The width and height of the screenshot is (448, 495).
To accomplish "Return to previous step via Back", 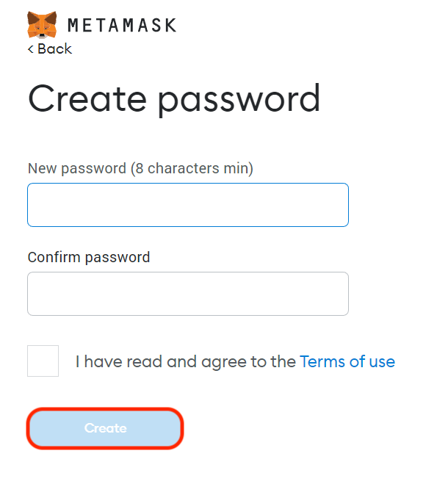I will pyautogui.click(x=50, y=49).
